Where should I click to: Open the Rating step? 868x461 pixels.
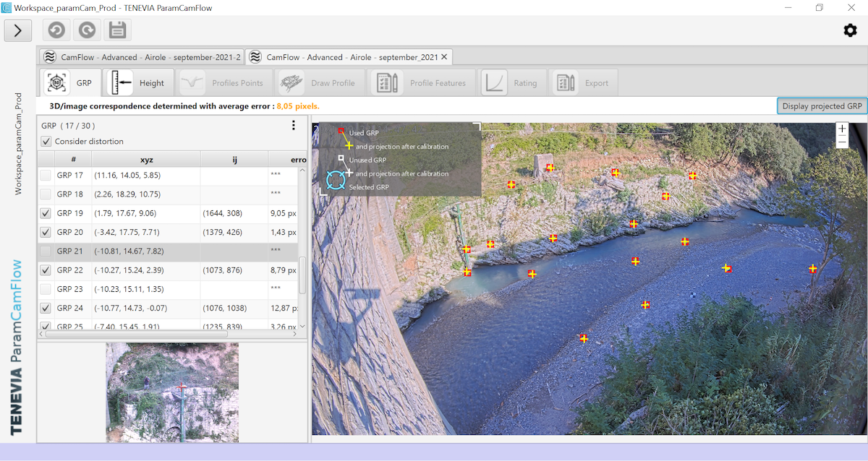(512, 83)
